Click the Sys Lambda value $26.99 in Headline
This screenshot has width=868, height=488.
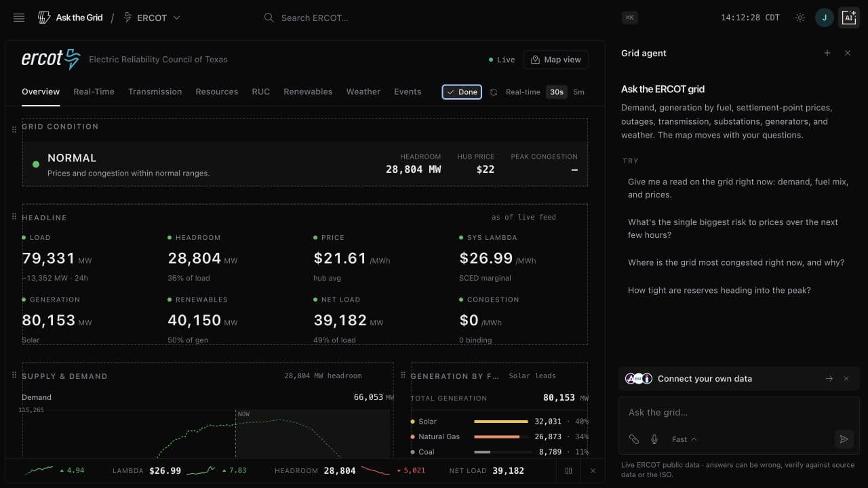(486, 258)
